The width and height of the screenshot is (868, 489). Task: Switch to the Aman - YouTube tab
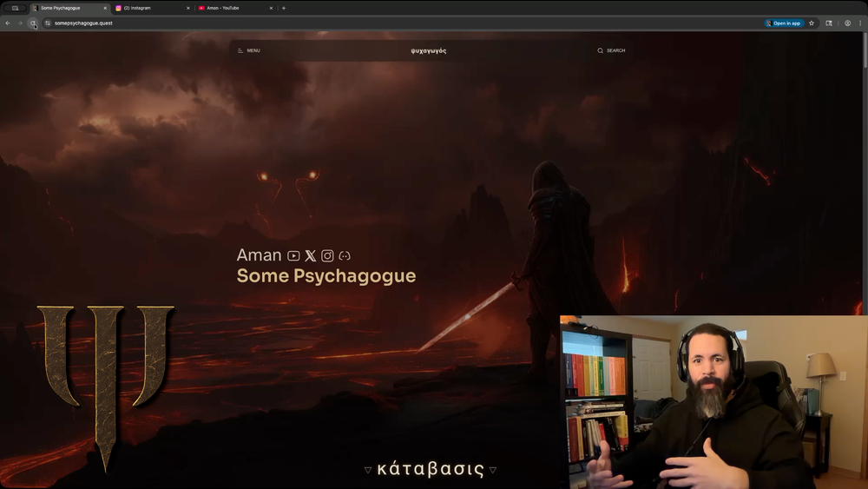click(x=230, y=8)
